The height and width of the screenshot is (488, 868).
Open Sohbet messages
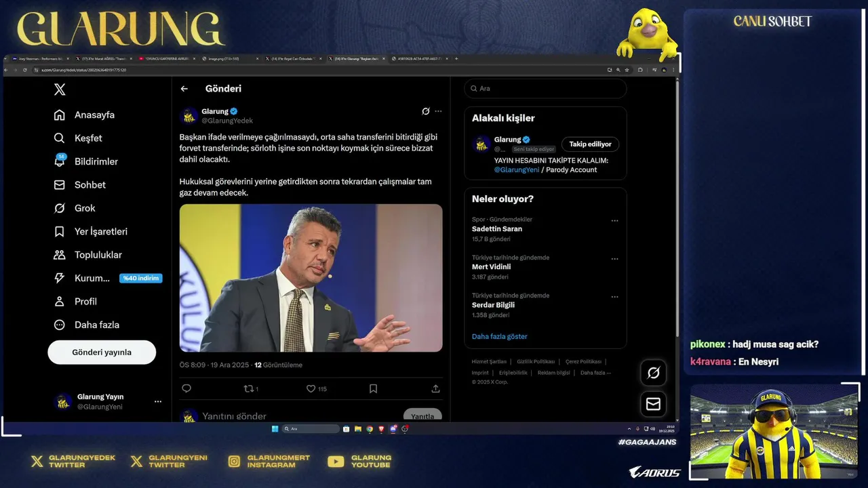[79, 185]
